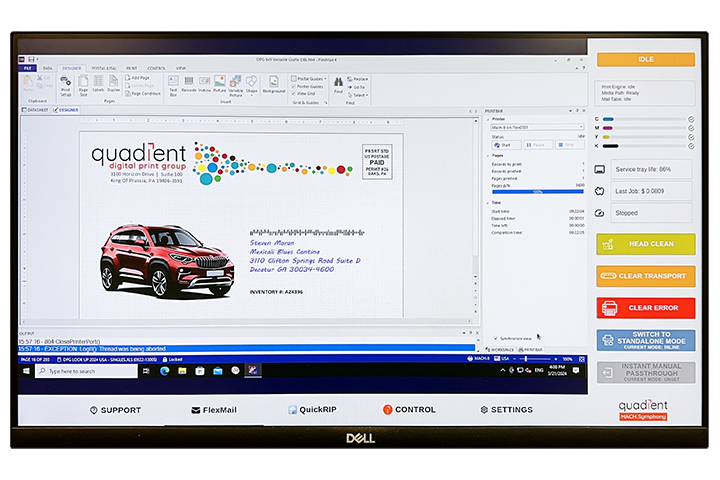
Task: Click the CLEAR ERROR button
Action: pos(646,308)
